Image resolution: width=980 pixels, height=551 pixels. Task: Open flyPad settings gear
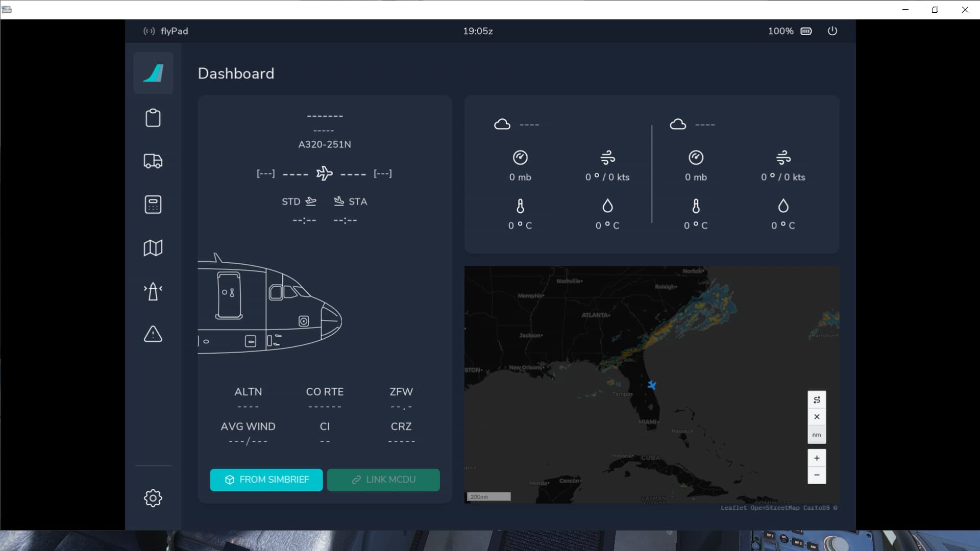153,498
